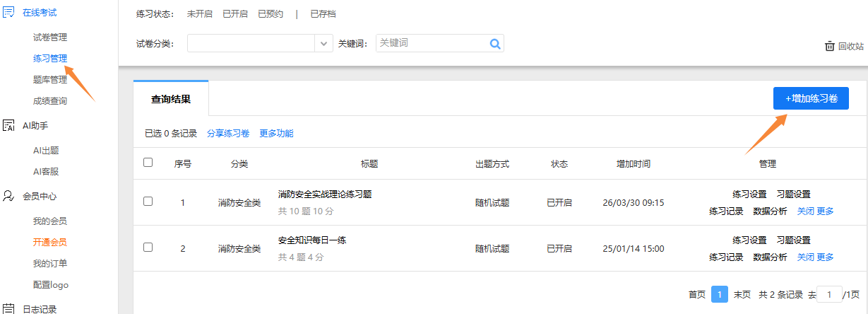The image size is (868, 314).
Task: Click 共 10 题 10 分 text
Action: pyautogui.click(x=306, y=211)
